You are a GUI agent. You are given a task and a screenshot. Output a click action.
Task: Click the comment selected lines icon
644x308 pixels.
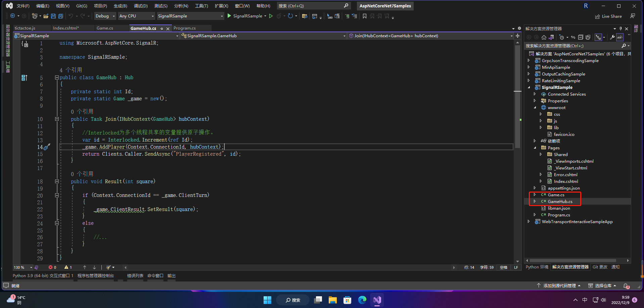[x=347, y=16]
